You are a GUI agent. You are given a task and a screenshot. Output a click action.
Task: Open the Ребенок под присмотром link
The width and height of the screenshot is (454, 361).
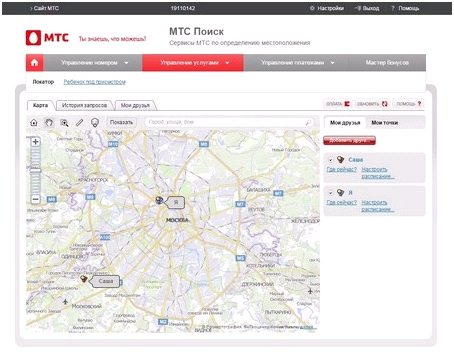click(95, 82)
